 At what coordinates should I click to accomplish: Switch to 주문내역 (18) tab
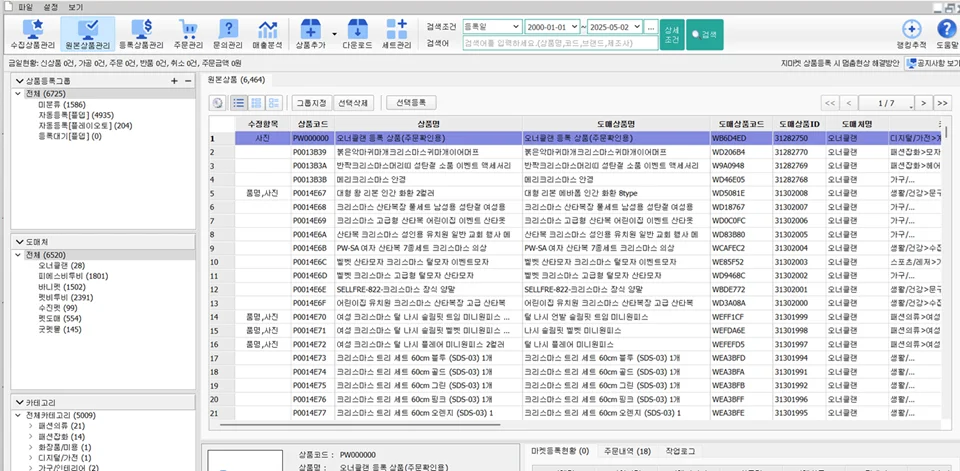click(627, 451)
